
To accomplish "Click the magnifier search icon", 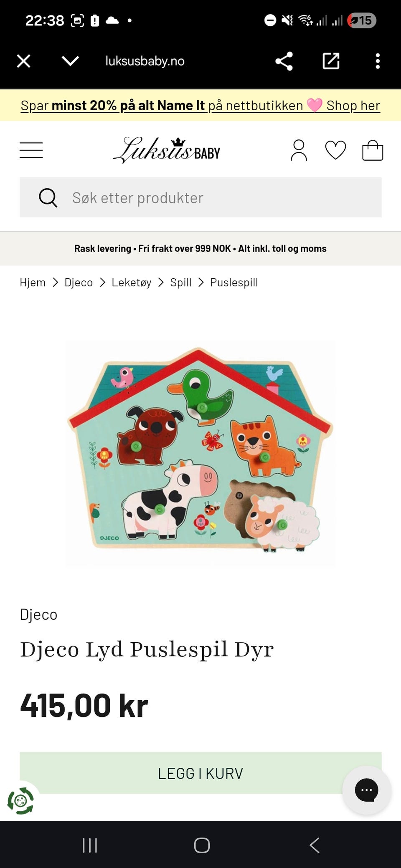I will click(48, 197).
